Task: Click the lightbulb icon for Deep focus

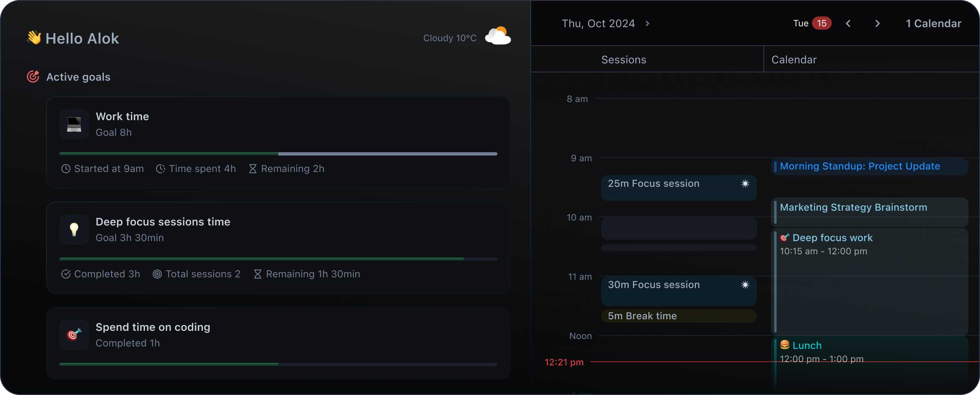Action: tap(74, 230)
